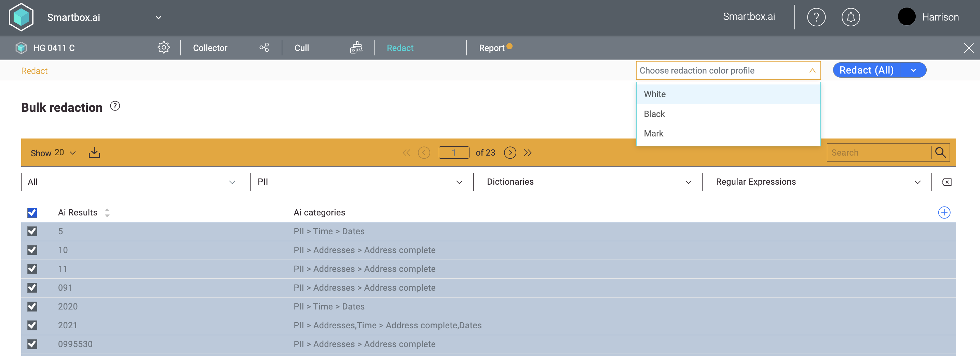Viewport: 980px width, 356px height.
Task: Click 'Address complete,Dates' category for 2021
Action: (x=434, y=325)
